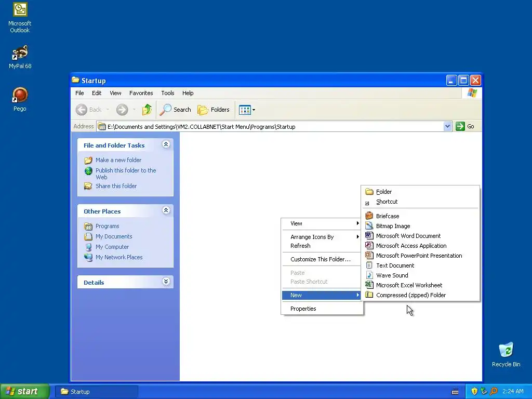
Task: Click Make a new folder link
Action: tap(118, 160)
